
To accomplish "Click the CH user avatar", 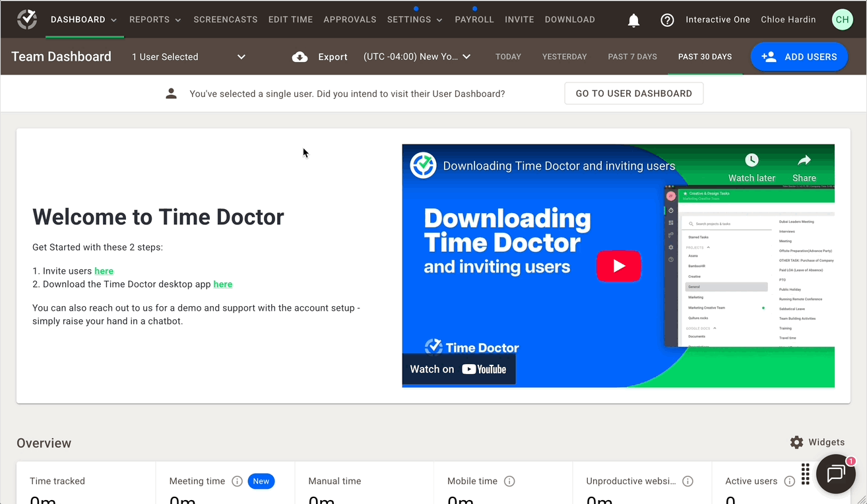I will [842, 20].
